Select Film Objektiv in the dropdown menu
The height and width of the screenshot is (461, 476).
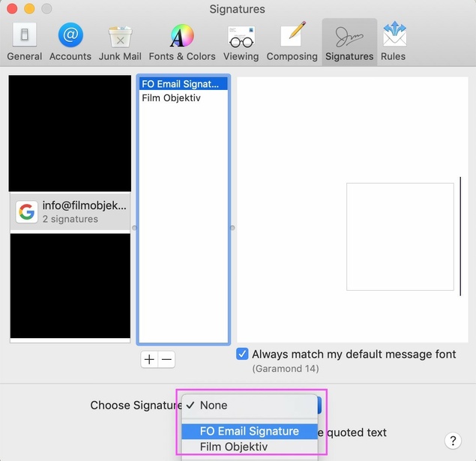pyautogui.click(x=233, y=447)
